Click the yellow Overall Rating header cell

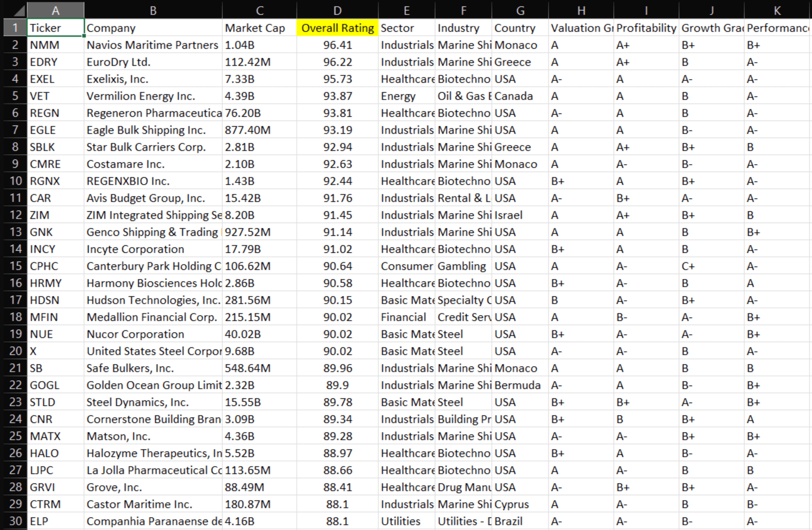tap(337, 28)
